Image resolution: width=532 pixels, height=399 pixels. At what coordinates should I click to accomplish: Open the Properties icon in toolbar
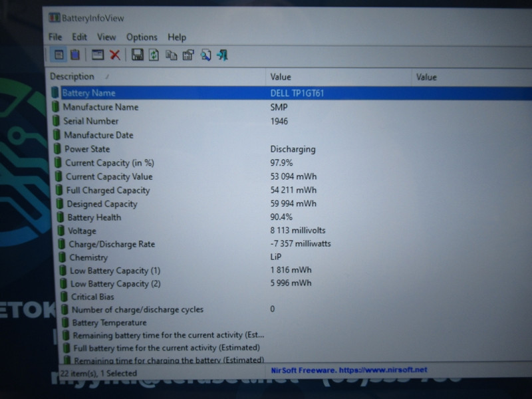pyautogui.click(x=188, y=55)
